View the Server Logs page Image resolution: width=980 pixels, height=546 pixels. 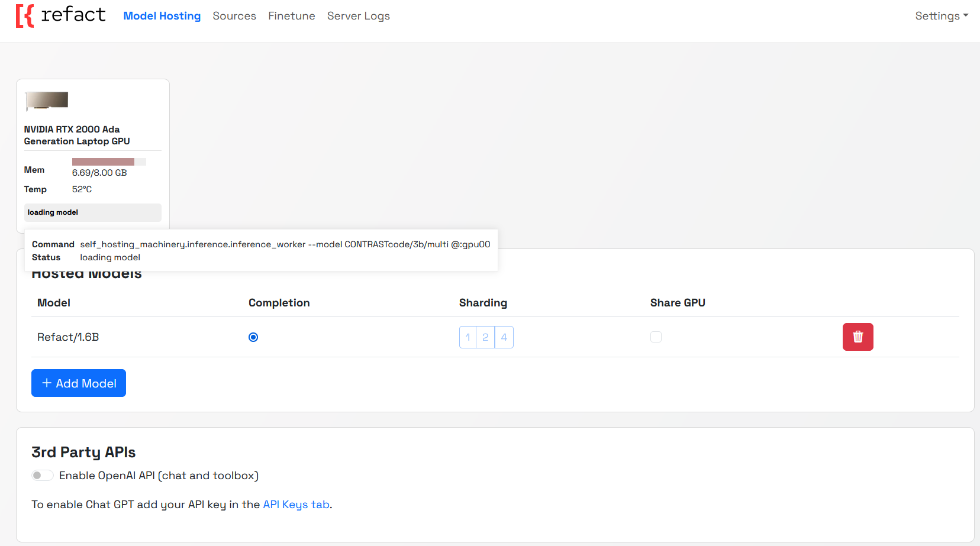point(358,16)
